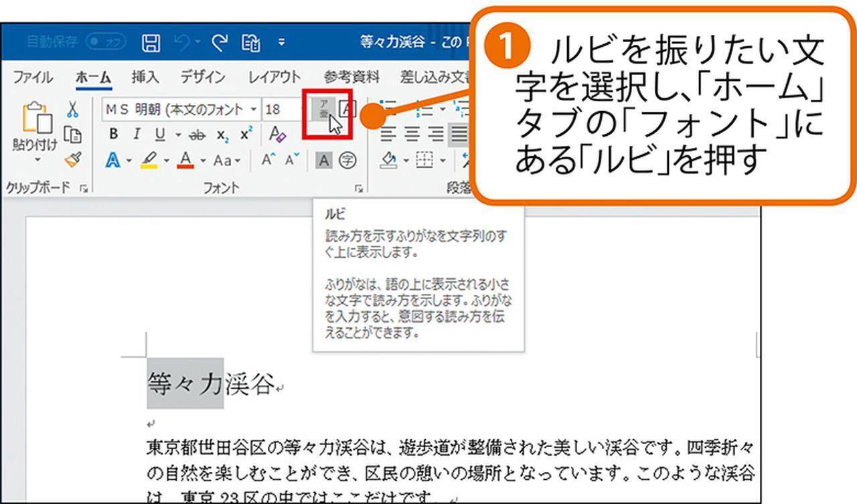The image size is (857, 504).
Task: Apply red font color with the A icon
Action: [185, 161]
